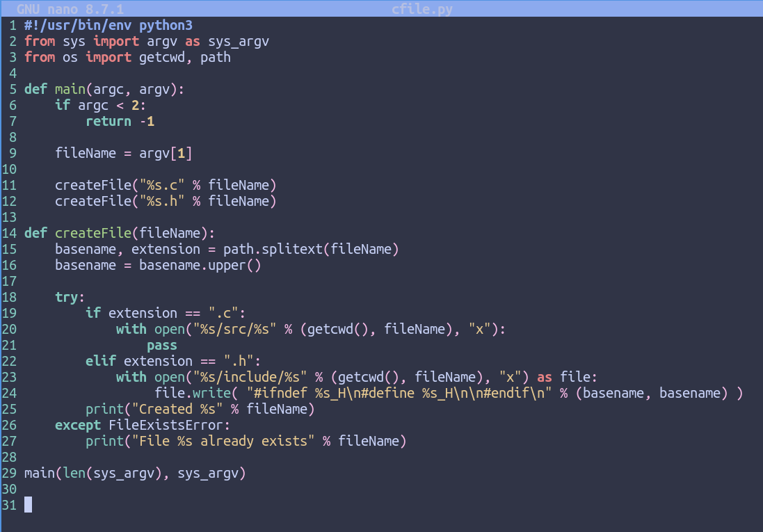Click the 'pass' keyword
Image resolution: width=763 pixels, height=532 pixels.
pyautogui.click(x=162, y=346)
